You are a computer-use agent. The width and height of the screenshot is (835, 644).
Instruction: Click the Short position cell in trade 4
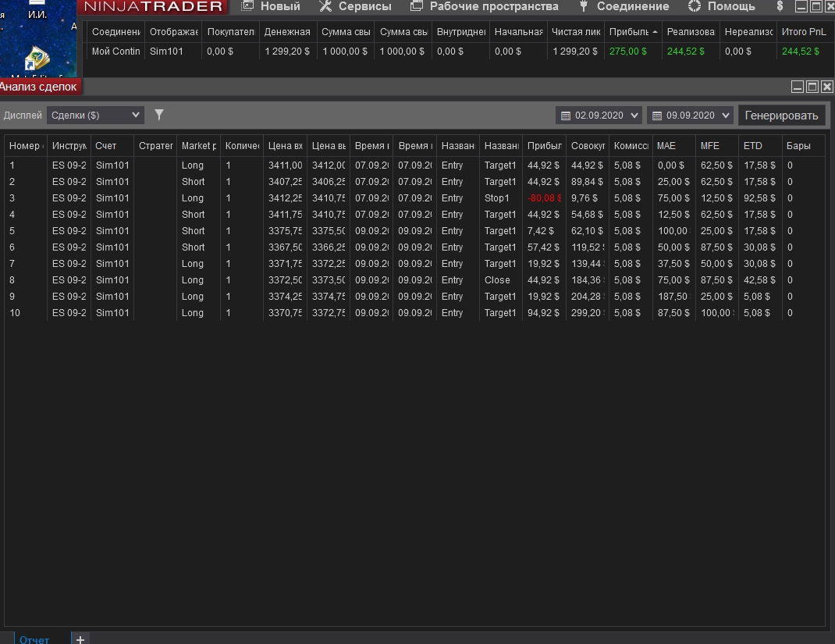198,215
